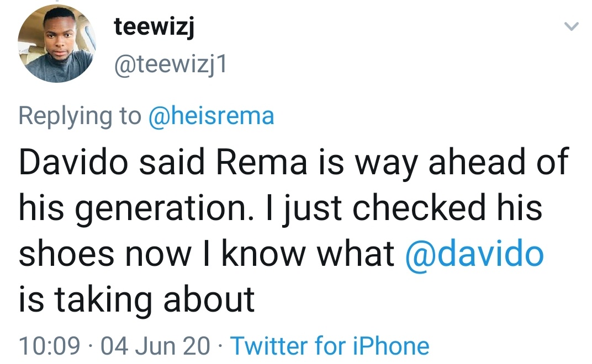The height and width of the screenshot is (364, 592).
Task: Open the @heisrema profile link
Action: coord(212,116)
